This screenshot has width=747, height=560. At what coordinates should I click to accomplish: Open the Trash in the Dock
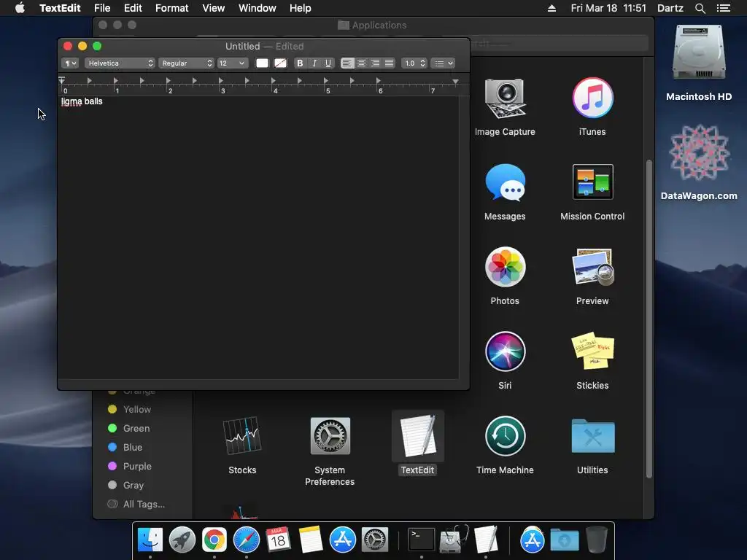[597, 540]
